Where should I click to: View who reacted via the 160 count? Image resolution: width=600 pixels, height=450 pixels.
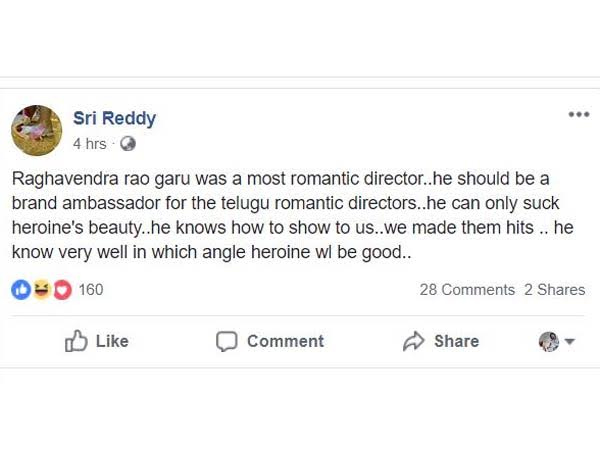(x=91, y=290)
